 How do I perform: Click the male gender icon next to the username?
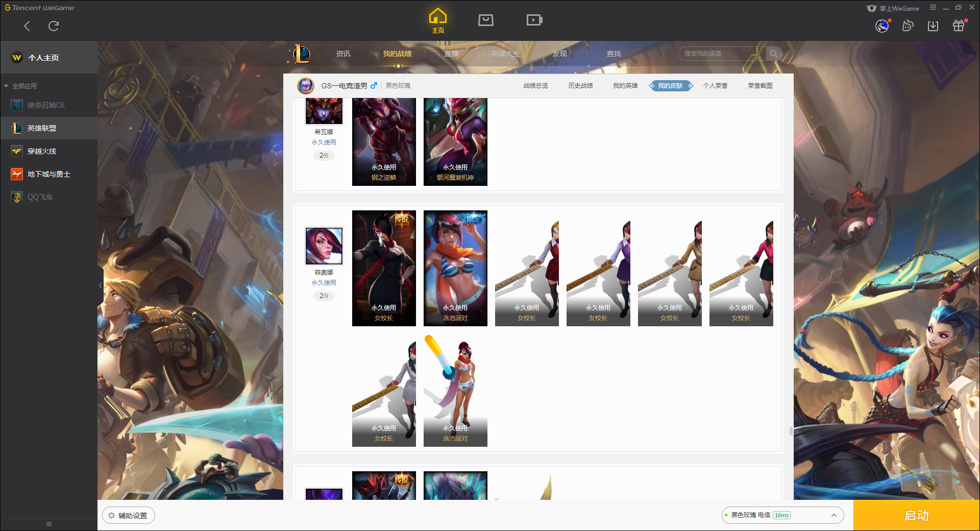374,86
